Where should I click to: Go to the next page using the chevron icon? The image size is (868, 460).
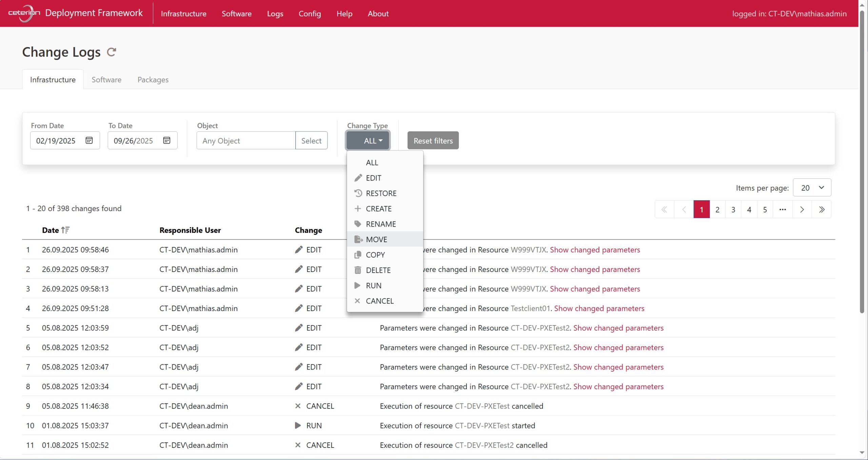pyautogui.click(x=802, y=210)
